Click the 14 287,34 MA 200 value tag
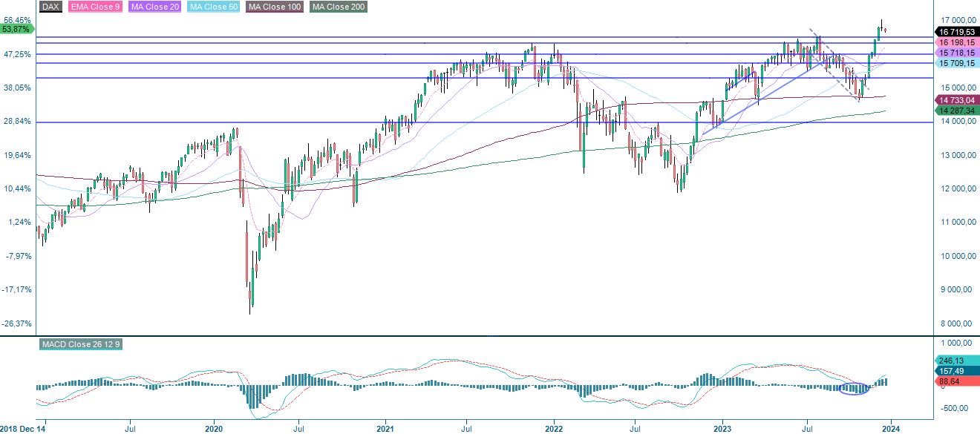 pyautogui.click(x=957, y=110)
